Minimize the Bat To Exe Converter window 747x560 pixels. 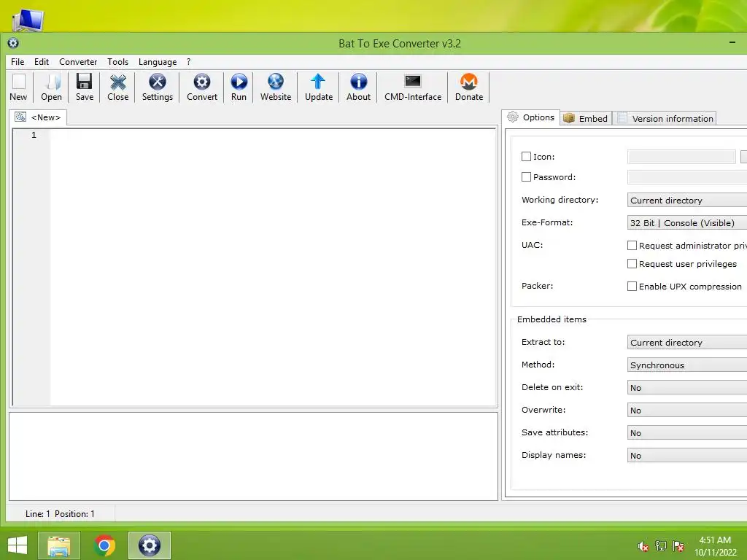click(732, 43)
